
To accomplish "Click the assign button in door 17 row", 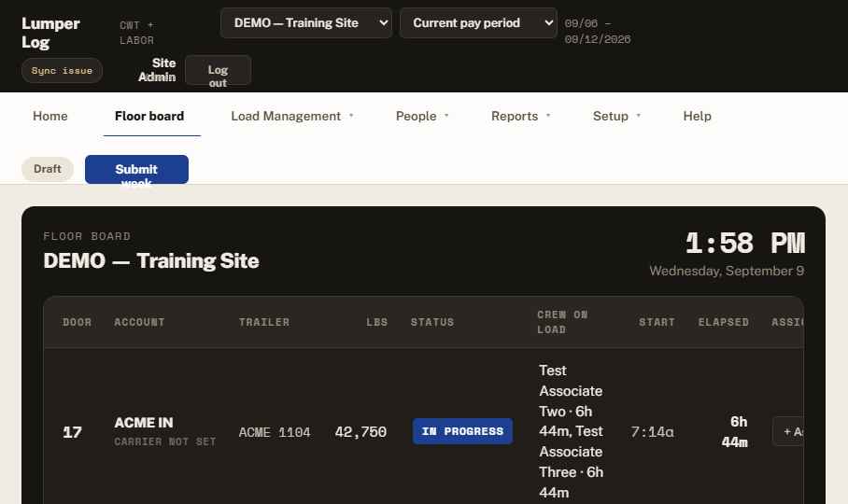I will click(x=789, y=431).
